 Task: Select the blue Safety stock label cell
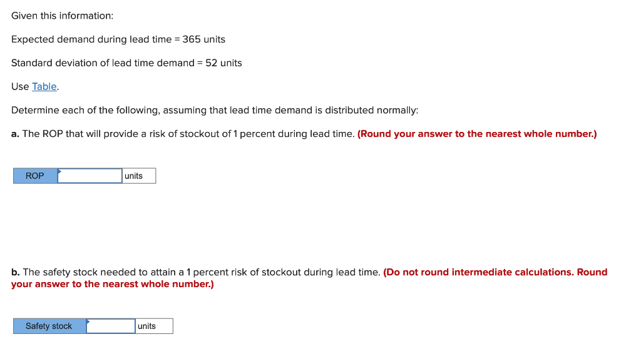click(48, 326)
